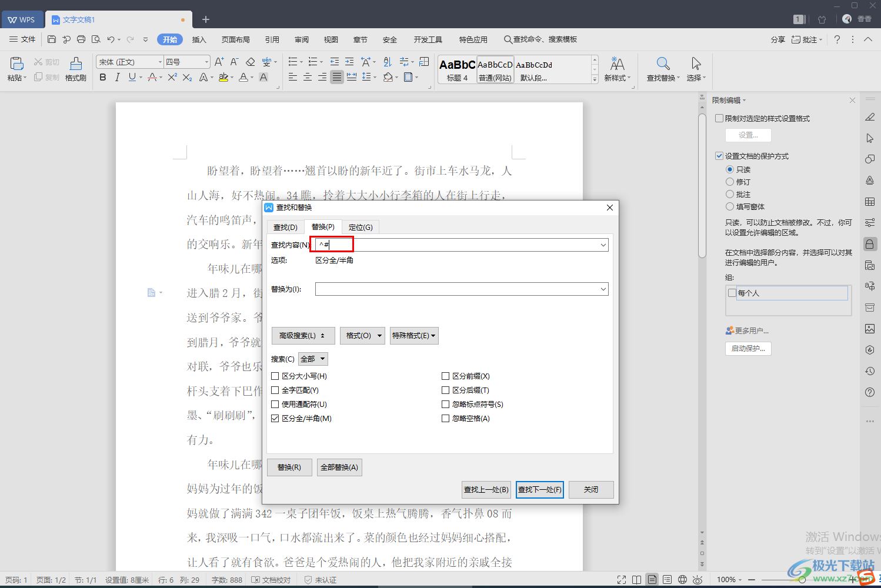The height and width of the screenshot is (588, 881).
Task: Check the 每个人 group checkbox
Action: point(732,293)
